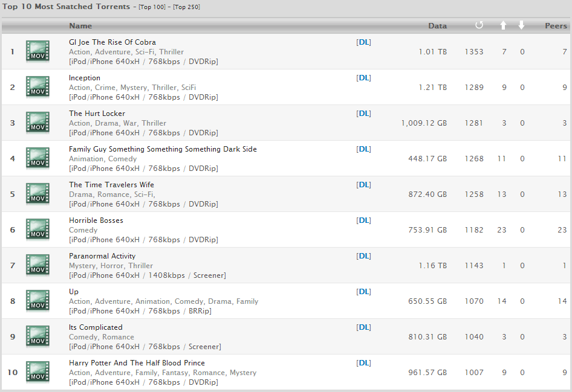This screenshot has width=572, height=392.
Task: Click the seeders up arrow column icon
Action: click(x=503, y=25)
